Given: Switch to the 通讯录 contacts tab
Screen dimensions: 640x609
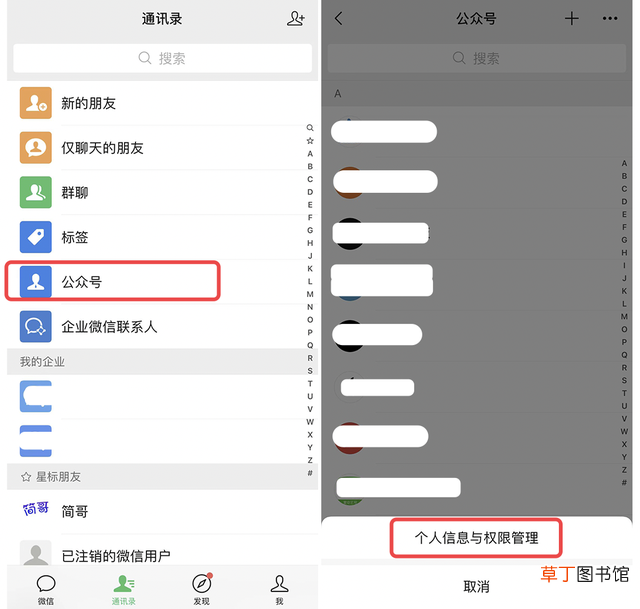Looking at the screenshot, I should (124, 589).
